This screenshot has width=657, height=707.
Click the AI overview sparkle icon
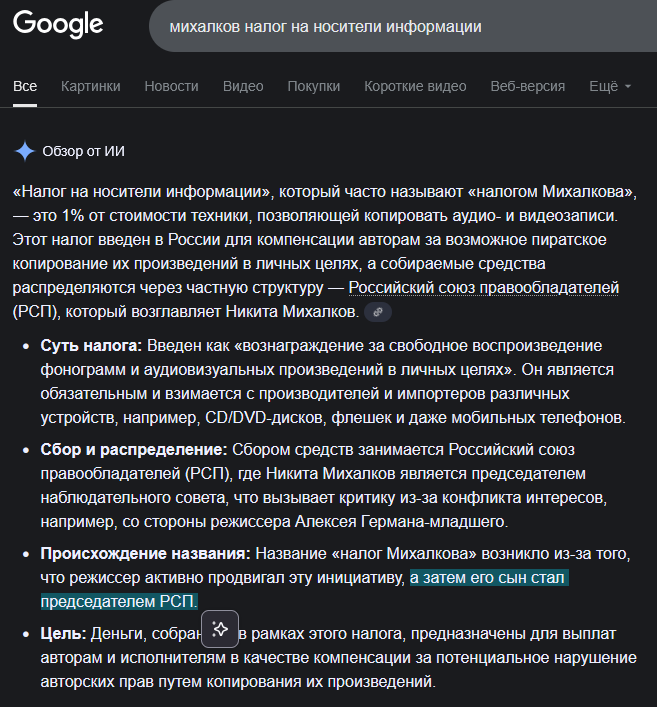(24, 151)
